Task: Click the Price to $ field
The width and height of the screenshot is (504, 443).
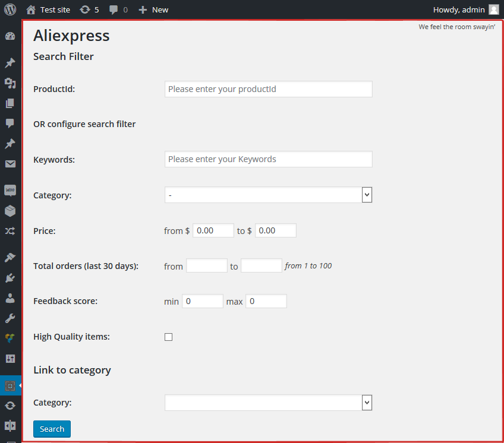Action: click(x=275, y=230)
